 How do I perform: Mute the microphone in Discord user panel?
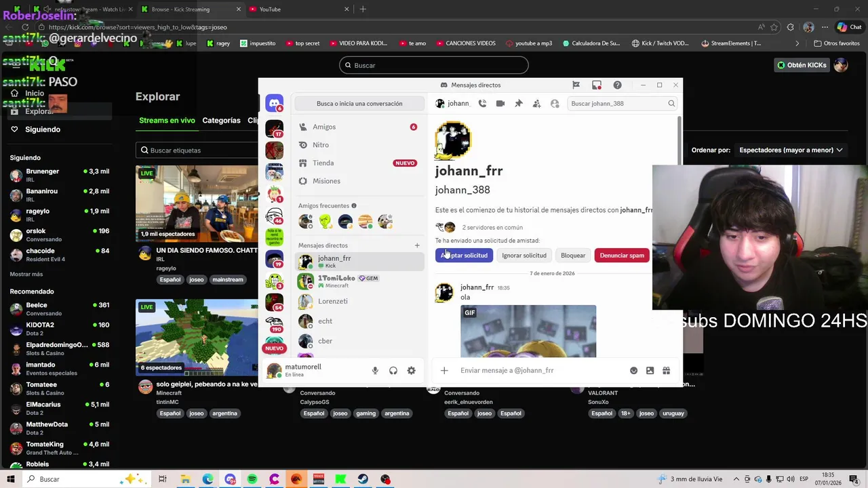point(375,371)
